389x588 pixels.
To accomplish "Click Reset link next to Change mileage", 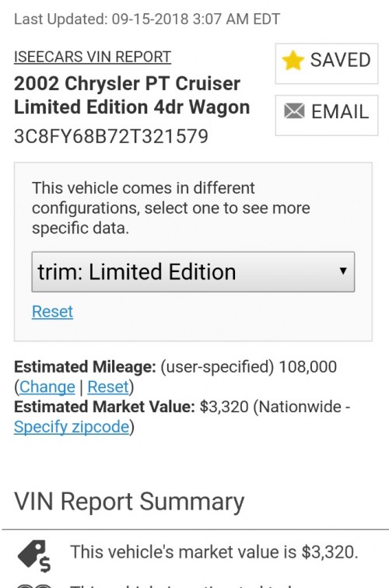I will pyautogui.click(x=108, y=387).
